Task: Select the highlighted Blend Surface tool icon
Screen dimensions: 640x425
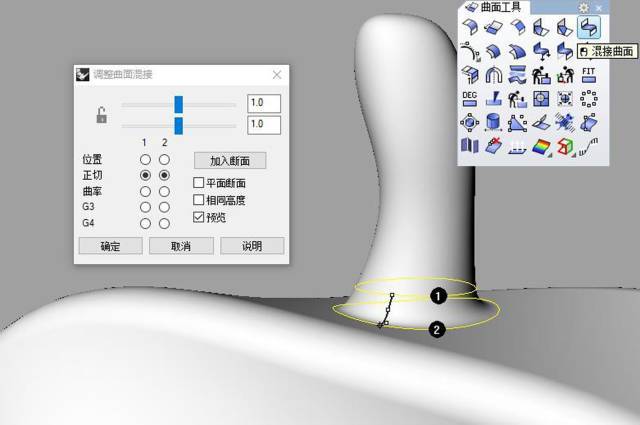Action: 589,27
